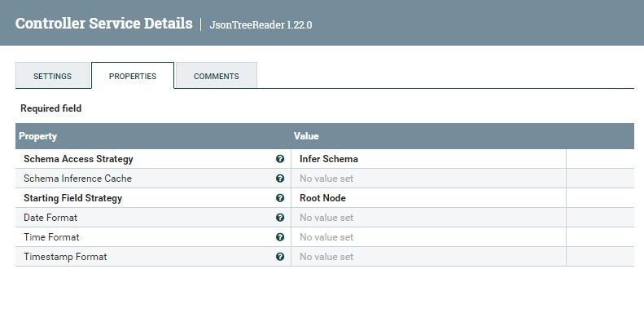Image resolution: width=644 pixels, height=322 pixels.
Task: Open help tooltip for Date Format
Action: tap(280, 218)
